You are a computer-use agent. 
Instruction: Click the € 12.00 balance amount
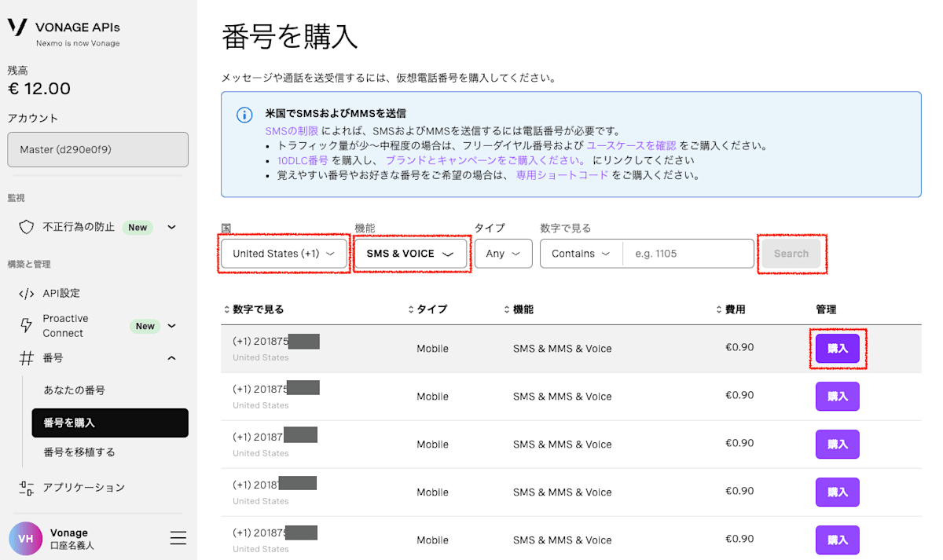tap(39, 89)
